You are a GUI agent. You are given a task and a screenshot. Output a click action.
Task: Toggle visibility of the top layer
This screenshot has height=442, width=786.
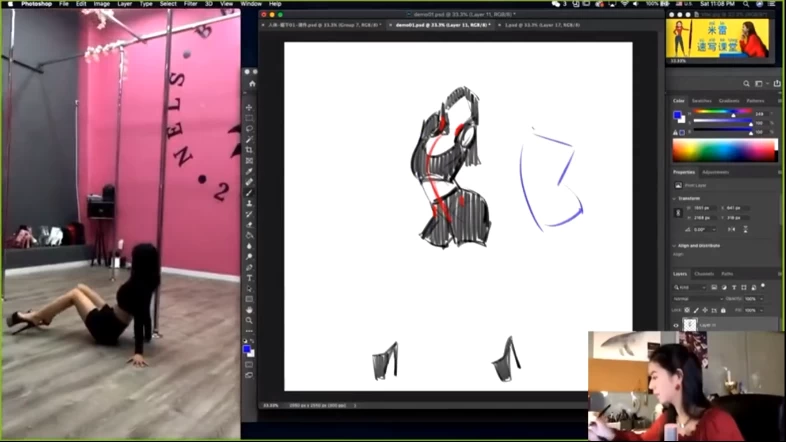pos(676,324)
